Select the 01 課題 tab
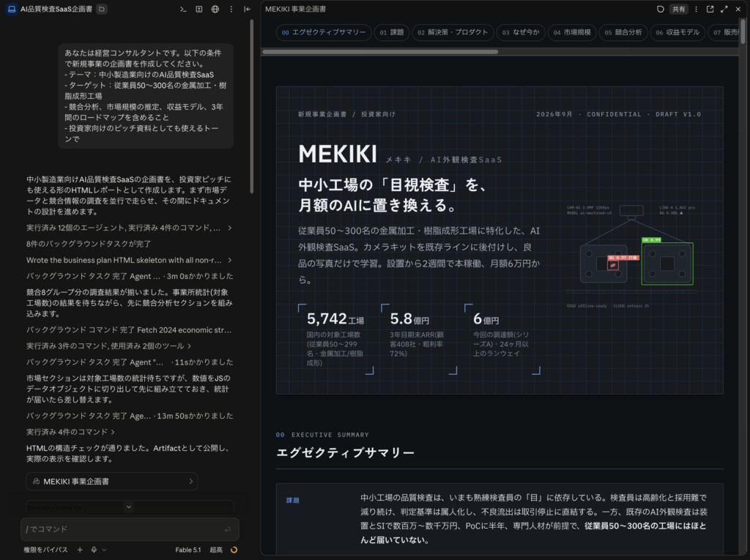 pyautogui.click(x=391, y=32)
